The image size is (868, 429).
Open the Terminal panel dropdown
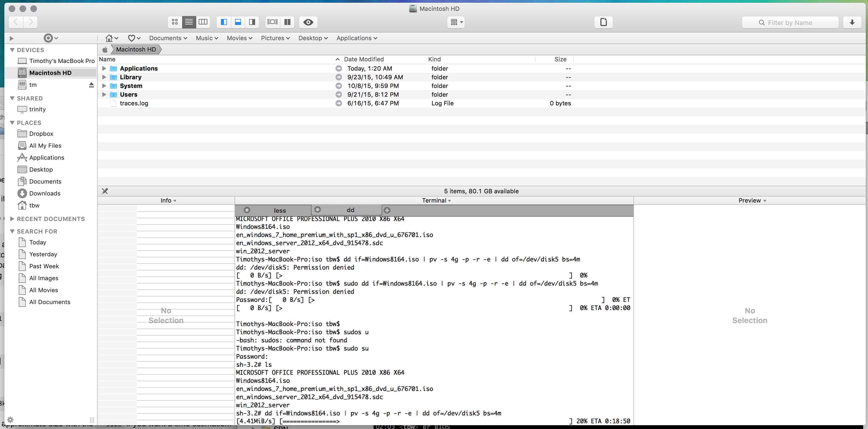coord(436,200)
